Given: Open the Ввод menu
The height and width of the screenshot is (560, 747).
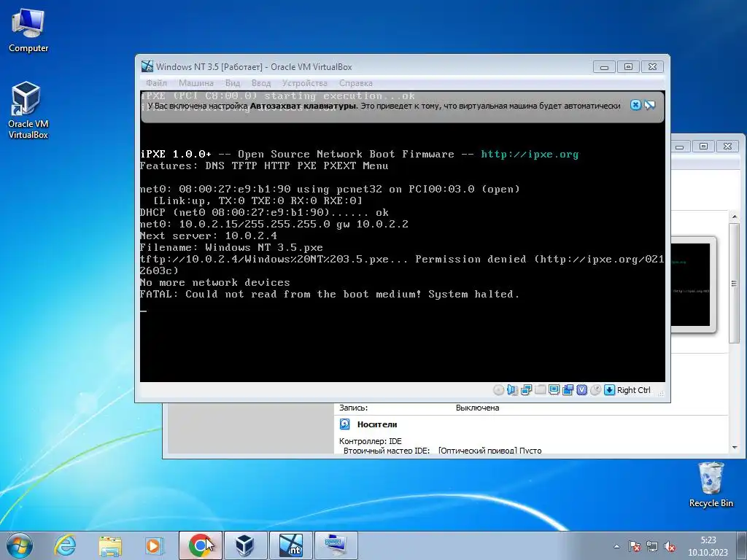Looking at the screenshot, I should [x=261, y=83].
